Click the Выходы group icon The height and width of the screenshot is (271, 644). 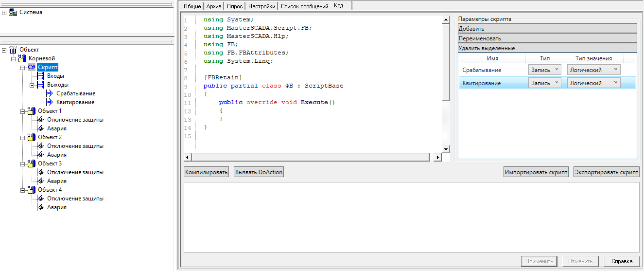coord(41,85)
